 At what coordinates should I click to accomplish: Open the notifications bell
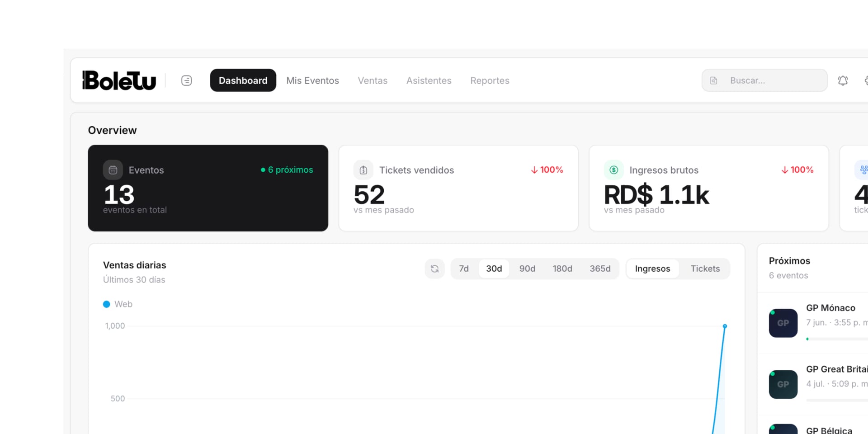(x=843, y=80)
